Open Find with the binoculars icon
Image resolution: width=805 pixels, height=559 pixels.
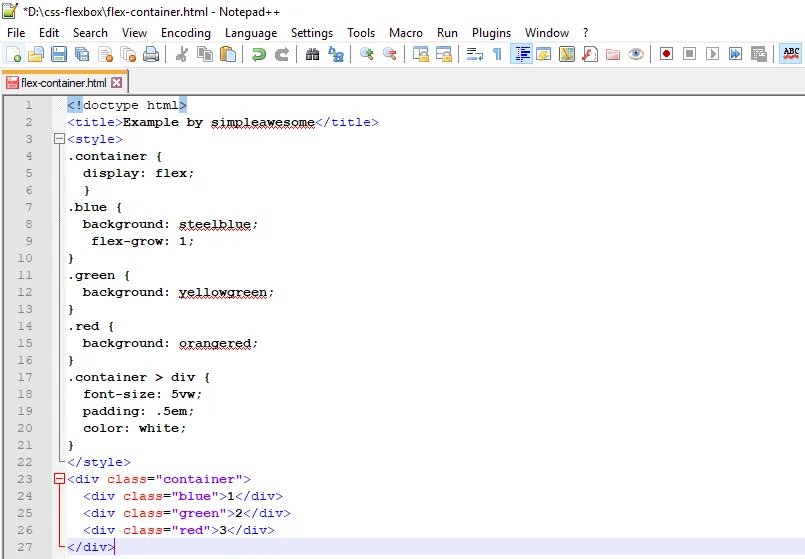click(x=313, y=54)
